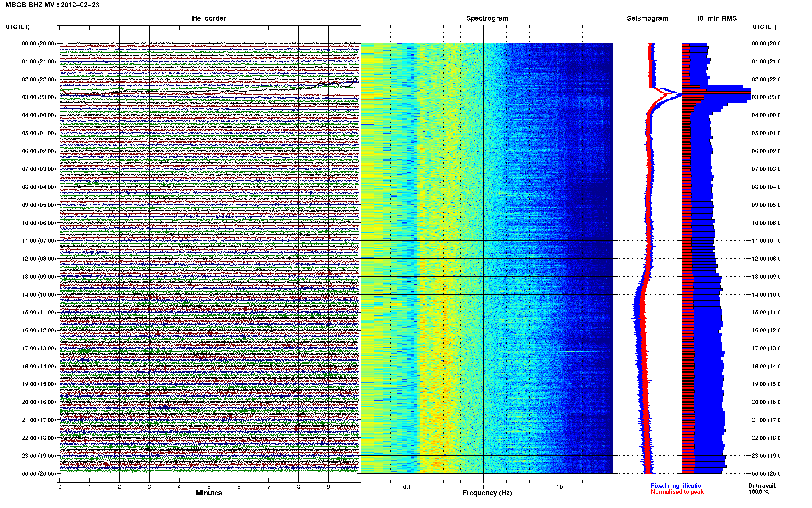
Task: Click left time label '20:00 (16:00)'
Action: pos(39,402)
